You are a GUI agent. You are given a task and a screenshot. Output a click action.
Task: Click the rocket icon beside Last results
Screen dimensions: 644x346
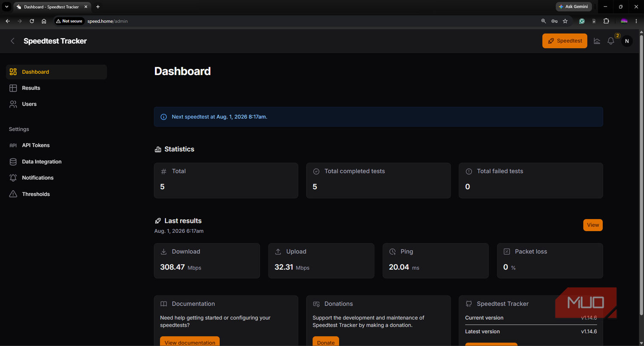coord(158,221)
